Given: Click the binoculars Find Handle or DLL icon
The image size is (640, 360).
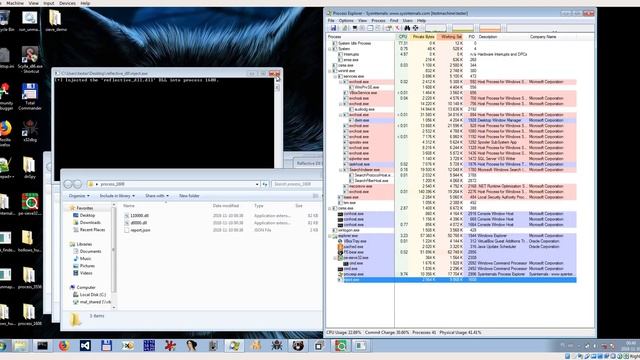Looking at the screenshot, I should click(x=407, y=28).
